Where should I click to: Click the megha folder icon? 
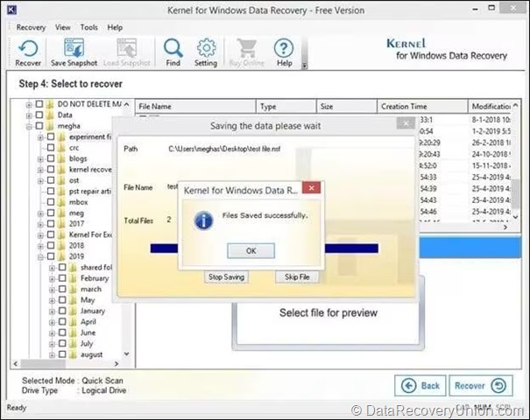(x=50, y=126)
